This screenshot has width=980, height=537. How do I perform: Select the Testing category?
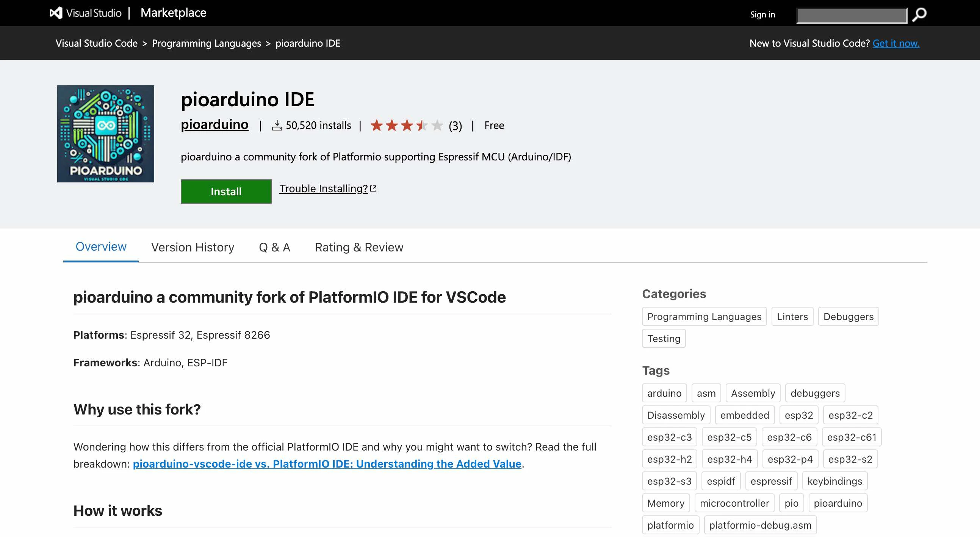pyautogui.click(x=664, y=338)
